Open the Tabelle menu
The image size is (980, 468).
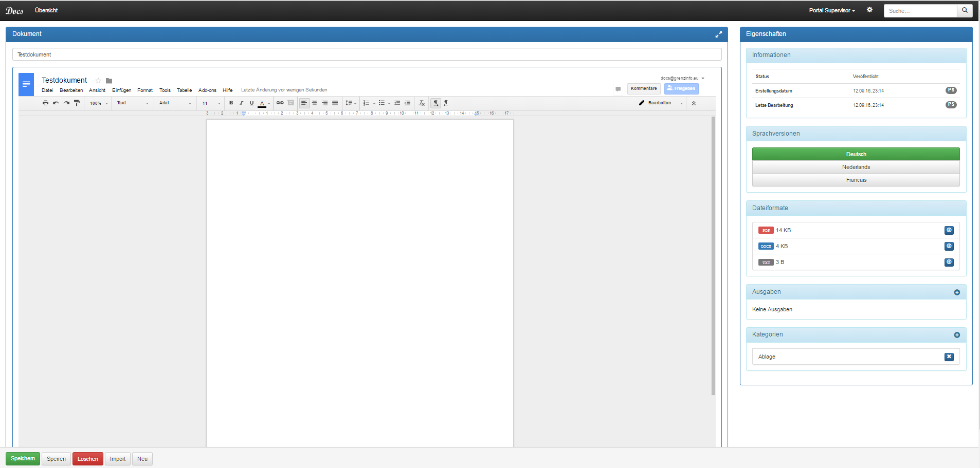(184, 90)
